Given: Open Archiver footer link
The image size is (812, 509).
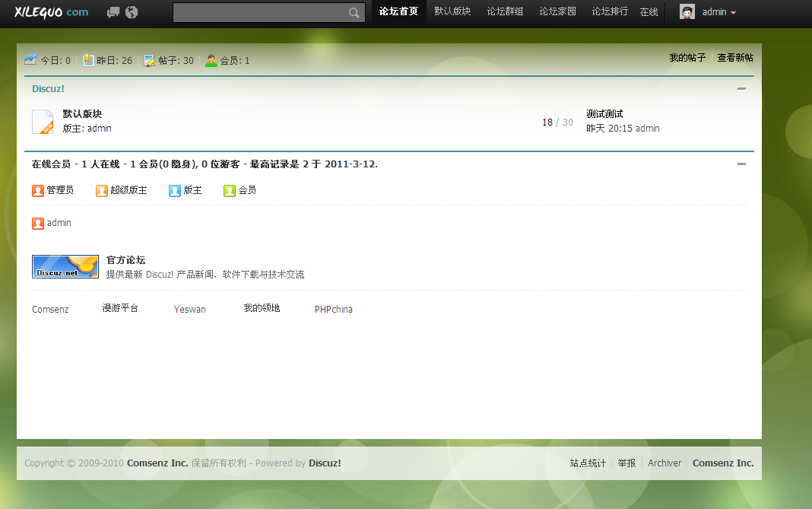Looking at the screenshot, I should (665, 463).
